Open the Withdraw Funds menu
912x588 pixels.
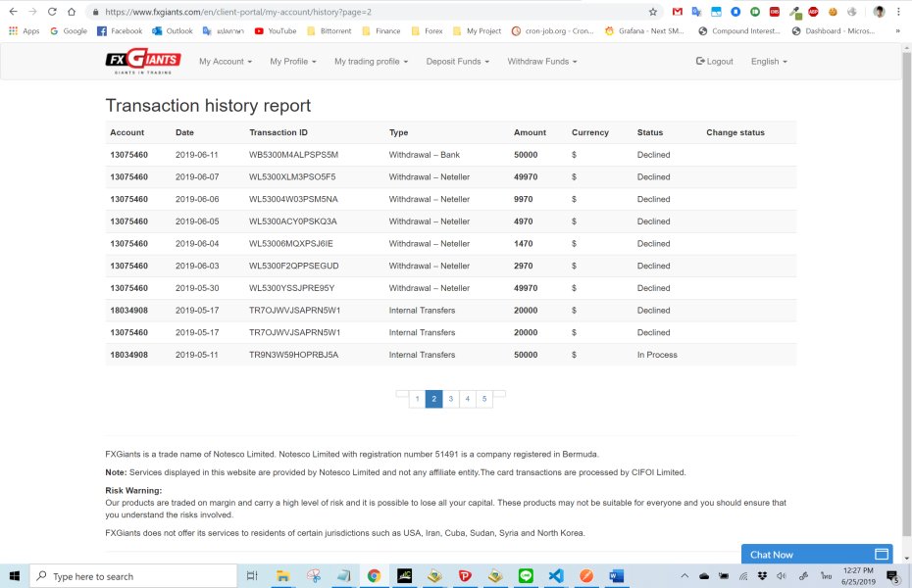[541, 62]
